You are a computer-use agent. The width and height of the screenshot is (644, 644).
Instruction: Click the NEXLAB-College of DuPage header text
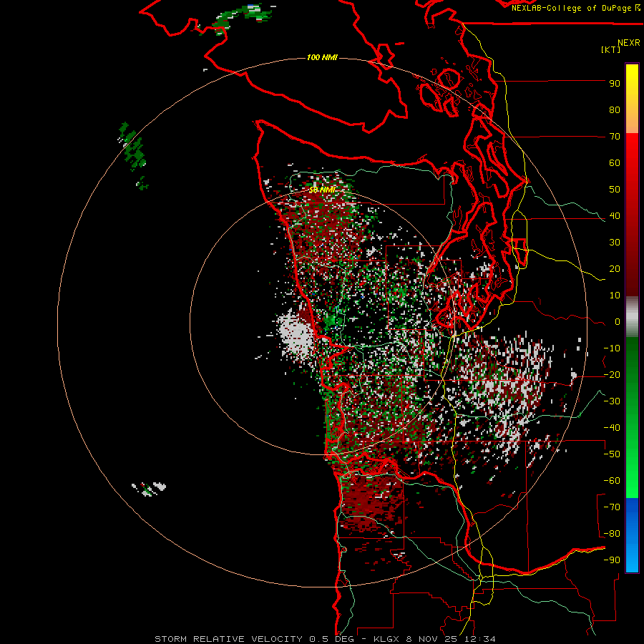pyautogui.click(x=571, y=8)
